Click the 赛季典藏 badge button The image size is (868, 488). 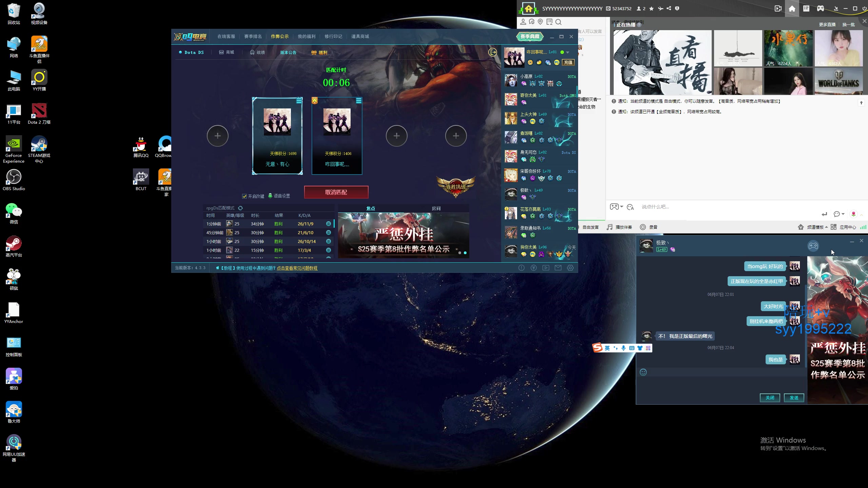pyautogui.click(x=530, y=36)
